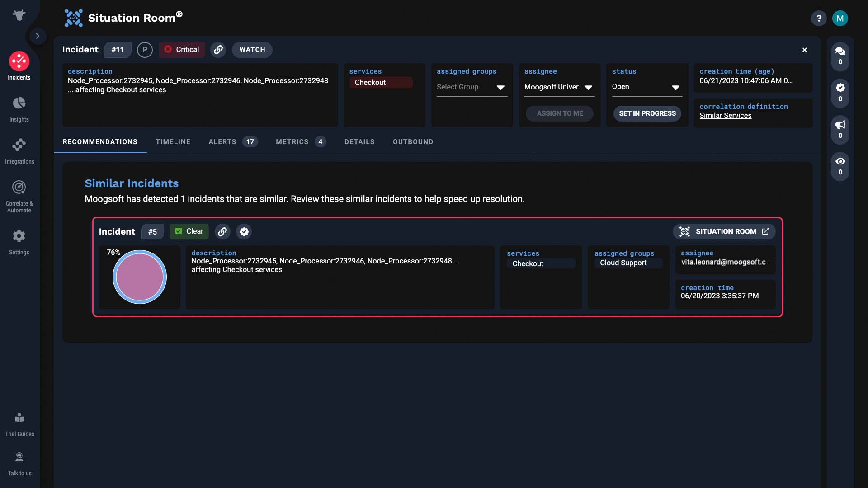Image resolution: width=868 pixels, height=488 pixels.
Task: Click the P priority badge on incident #11
Action: click(145, 50)
